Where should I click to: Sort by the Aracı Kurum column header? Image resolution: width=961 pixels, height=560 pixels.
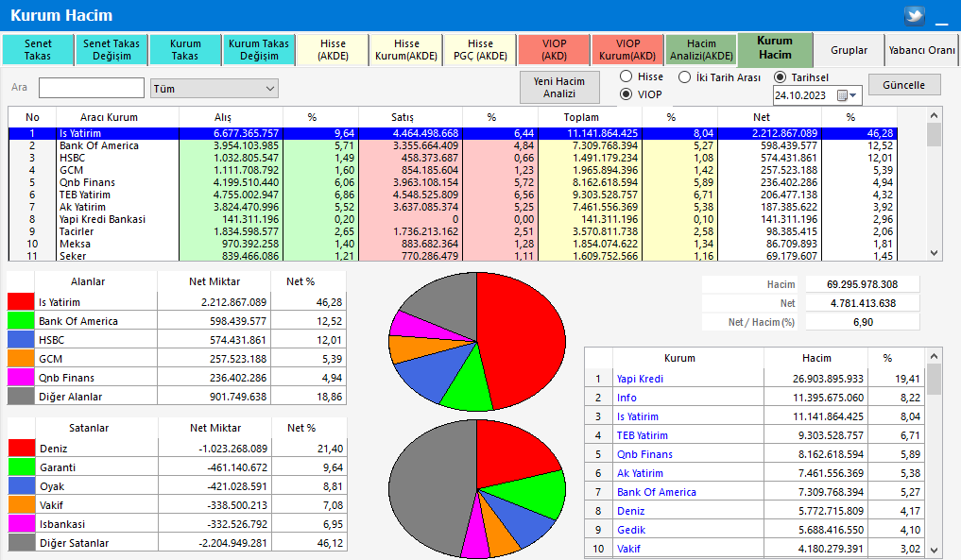coord(117,117)
